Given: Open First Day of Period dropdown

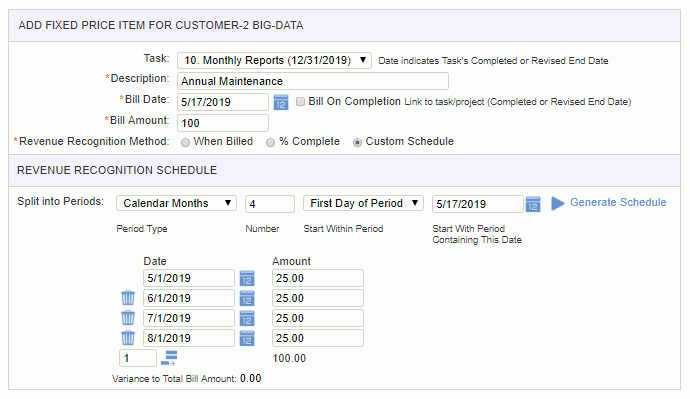Looking at the screenshot, I should point(363,203).
